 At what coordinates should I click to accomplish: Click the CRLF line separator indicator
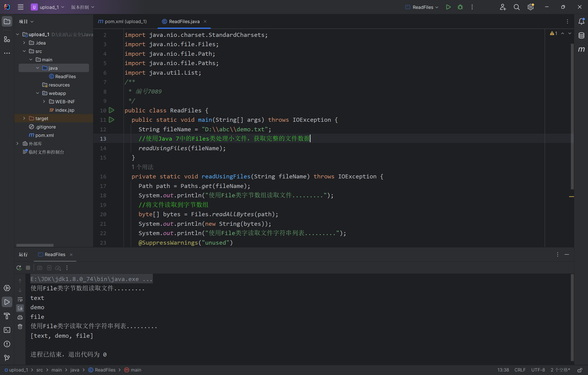click(520, 370)
